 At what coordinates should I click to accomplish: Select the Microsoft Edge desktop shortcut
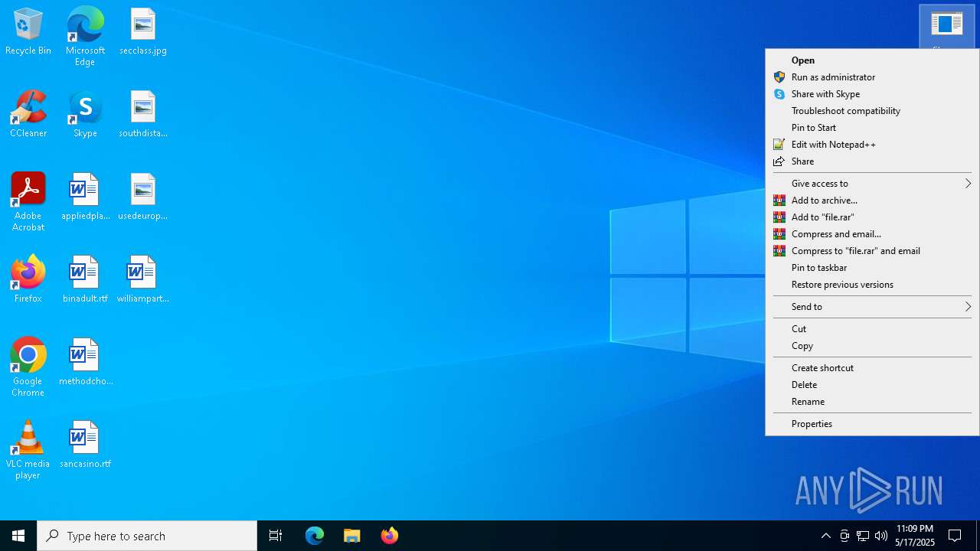pyautogui.click(x=85, y=36)
